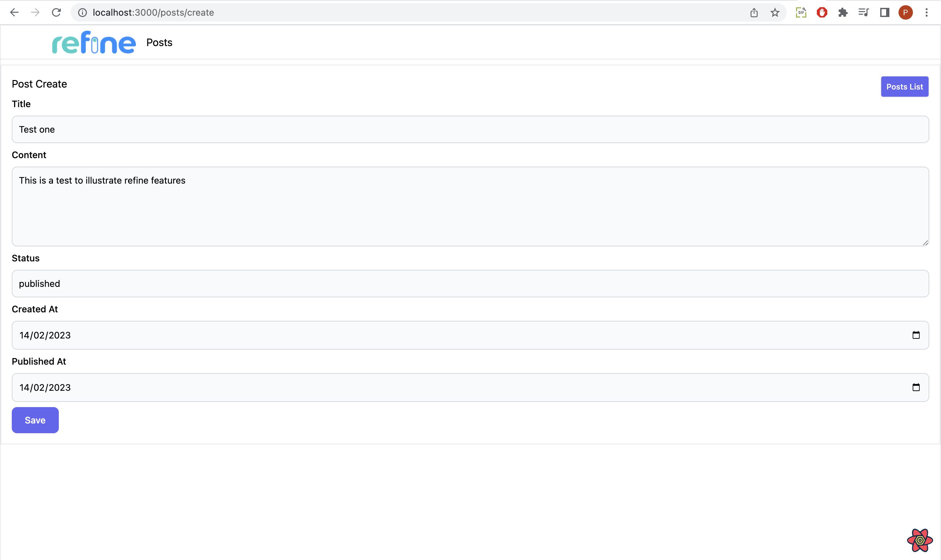The image size is (941, 560).
Task: Toggle the browser side panel icon
Action: 885,12
